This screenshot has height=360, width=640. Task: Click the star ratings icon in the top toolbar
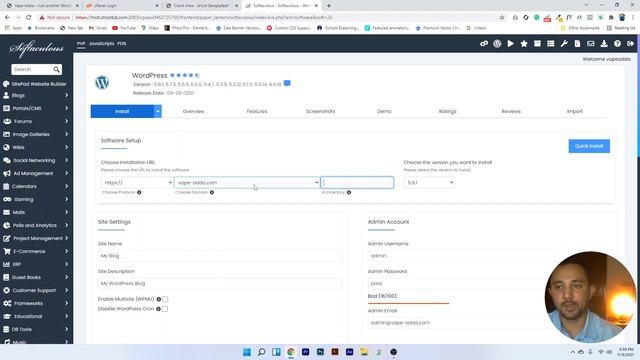point(524,43)
